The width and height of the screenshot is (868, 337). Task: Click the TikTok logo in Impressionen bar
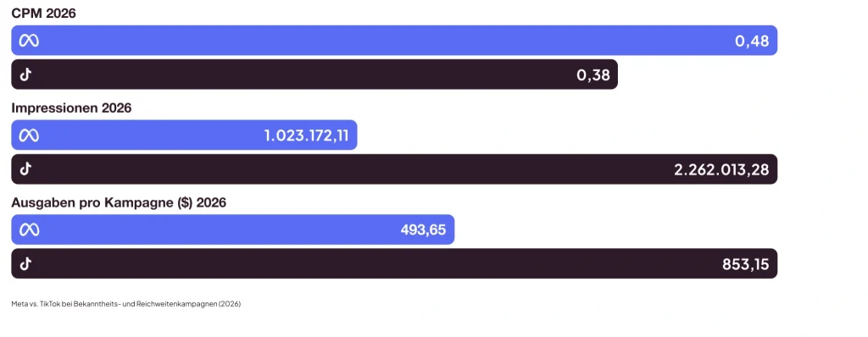25,169
